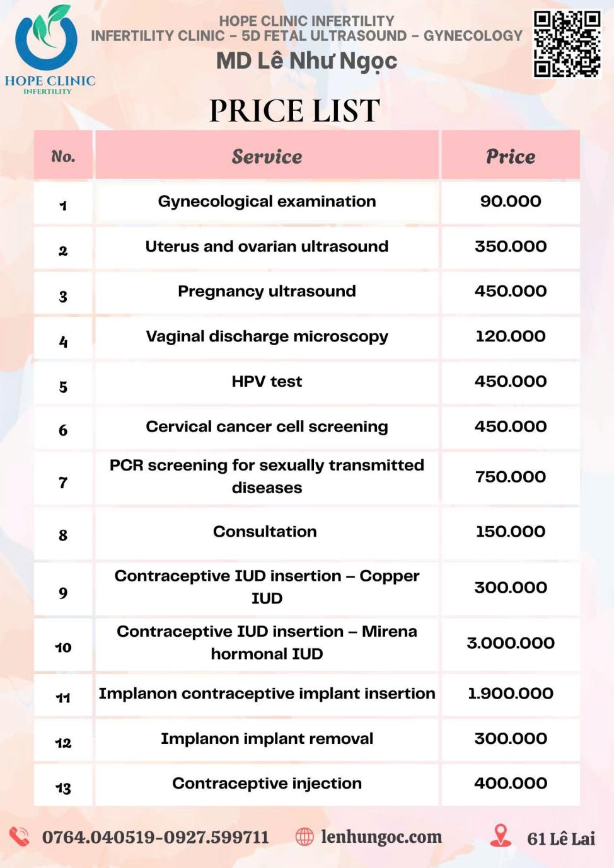Select the Price column header

click(511, 156)
